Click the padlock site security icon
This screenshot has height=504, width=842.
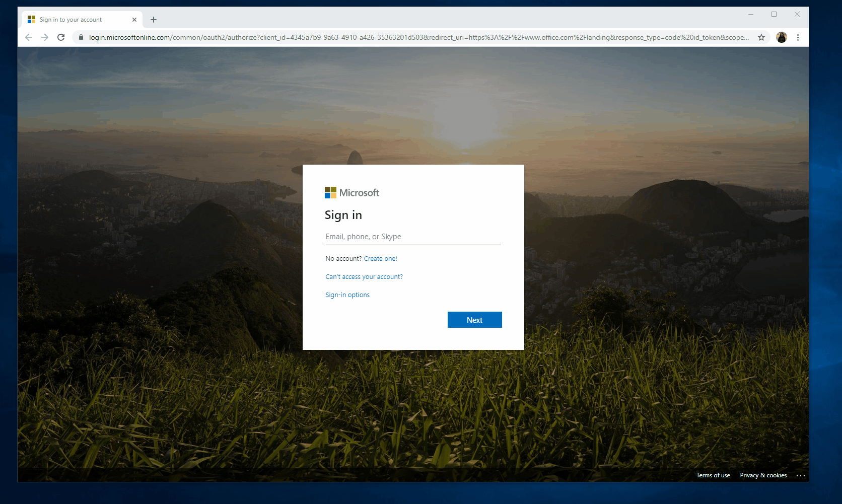81,37
